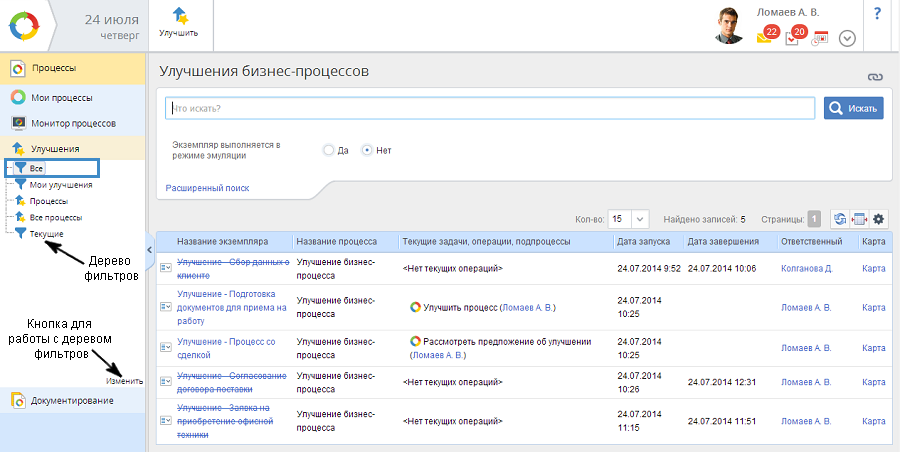
Task: Open messages envelope with 22 badge
Action: point(766,37)
